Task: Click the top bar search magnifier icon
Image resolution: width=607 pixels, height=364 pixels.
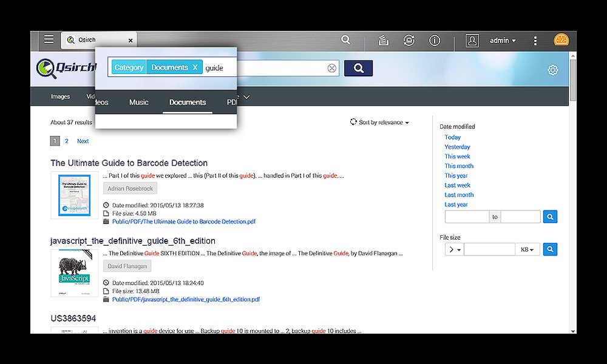Action: pyautogui.click(x=345, y=40)
